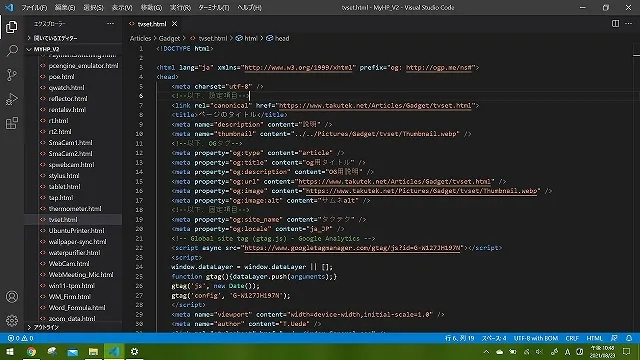The width and height of the screenshot is (640, 360).
Task: Open win11-tpm.html in file tree
Action: pyautogui.click(x=73, y=286)
